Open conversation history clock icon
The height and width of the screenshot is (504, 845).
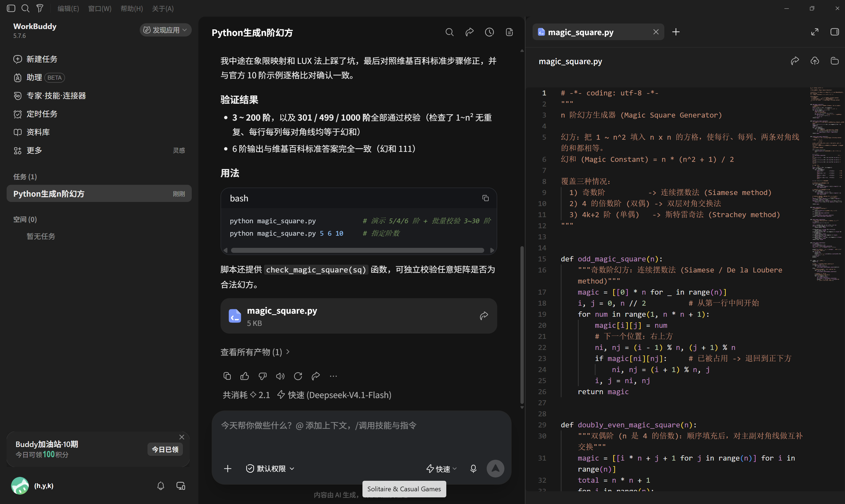click(489, 32)
